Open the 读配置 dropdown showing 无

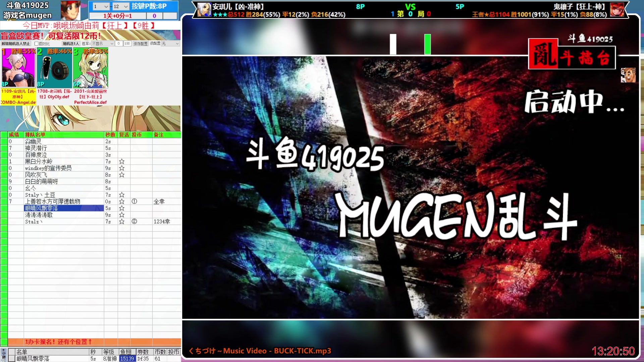tap(170, 44)
